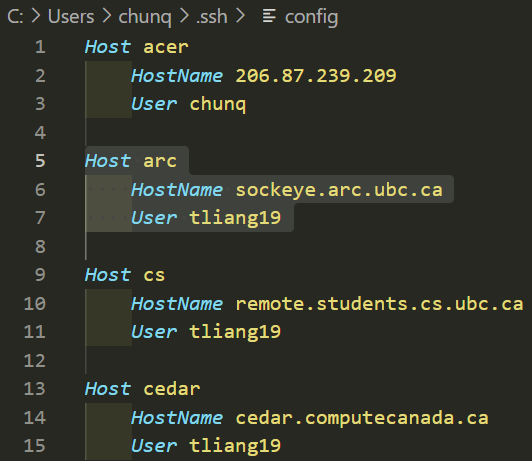Click on remote.students.cs.ubc.ca text
The image size is (532, 461).
(x=379, y=304)
